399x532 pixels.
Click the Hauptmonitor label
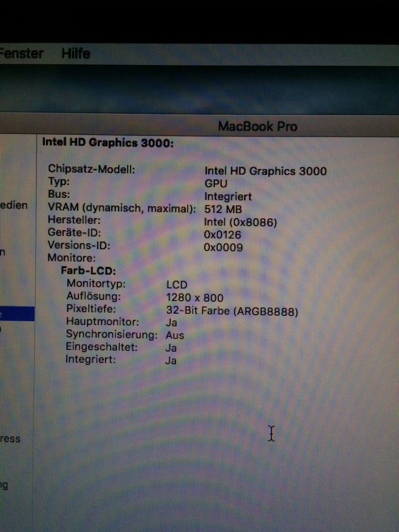(x=102, y=321)
